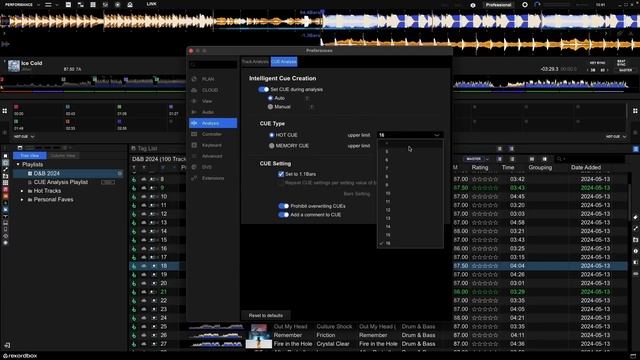Collapse the Playlists tree node

(x=18, y=164)
